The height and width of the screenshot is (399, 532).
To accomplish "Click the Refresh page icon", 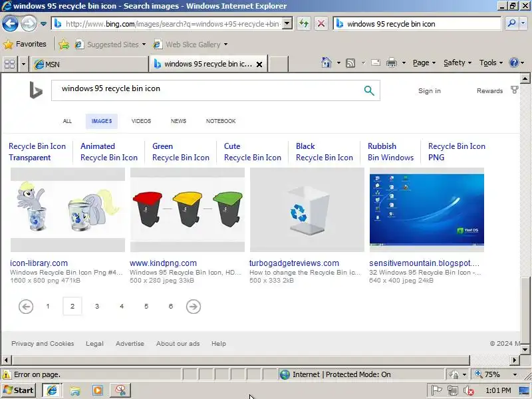I will coord(304,24).
